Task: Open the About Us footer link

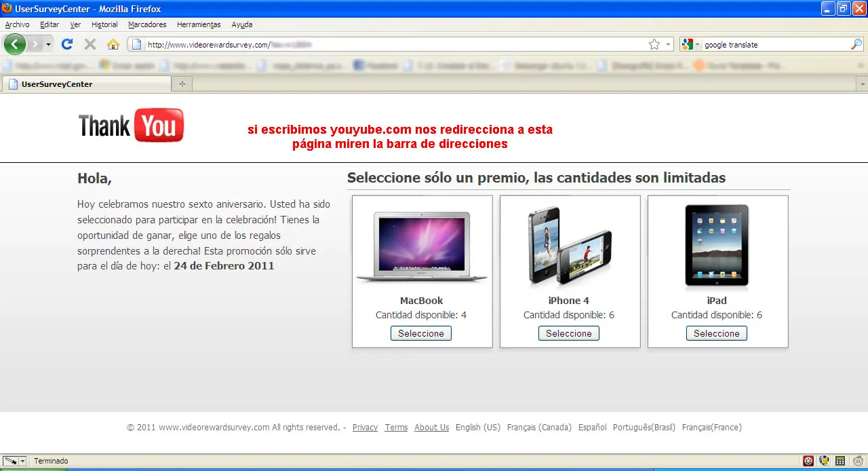Action: [x=432, y=428]
